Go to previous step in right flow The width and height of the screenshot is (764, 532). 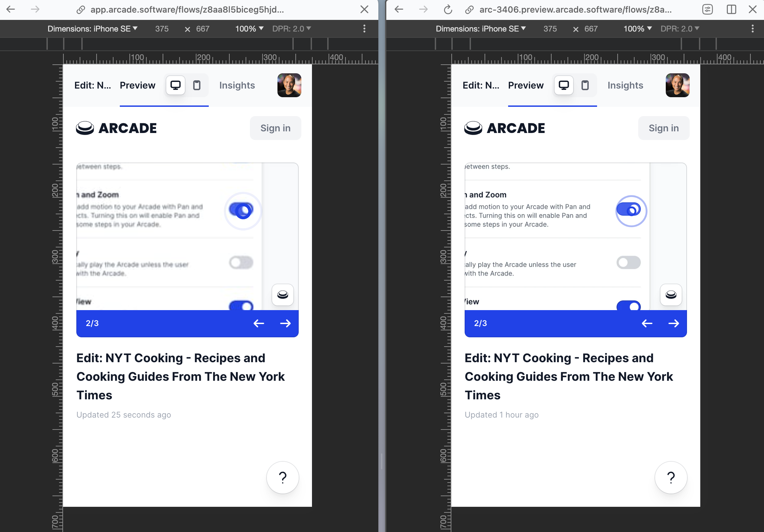[x=647, y=323]
